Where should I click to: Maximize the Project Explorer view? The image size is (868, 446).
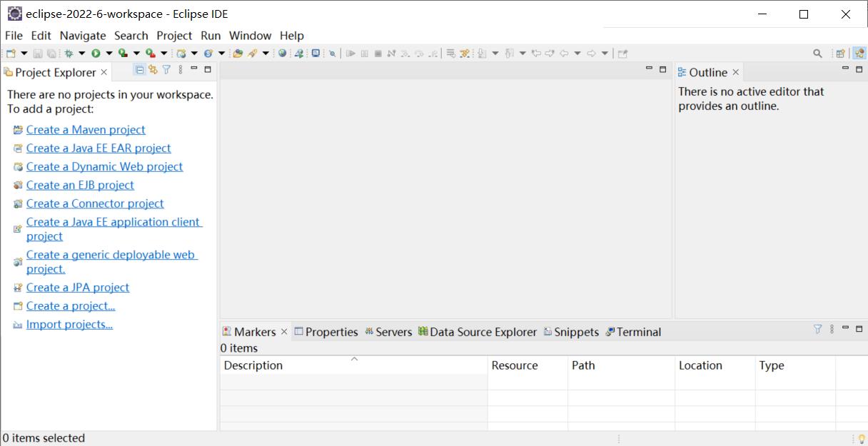208,69
